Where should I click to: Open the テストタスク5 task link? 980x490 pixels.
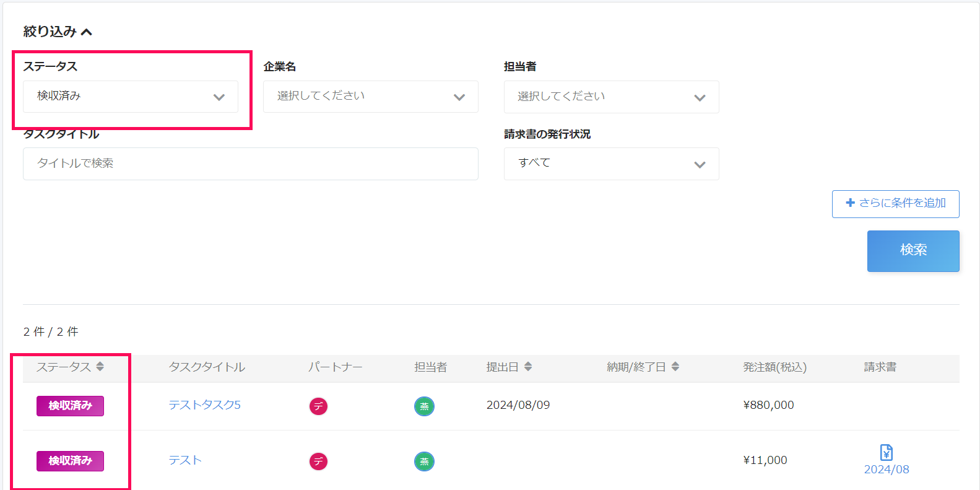tap(204, 405)
